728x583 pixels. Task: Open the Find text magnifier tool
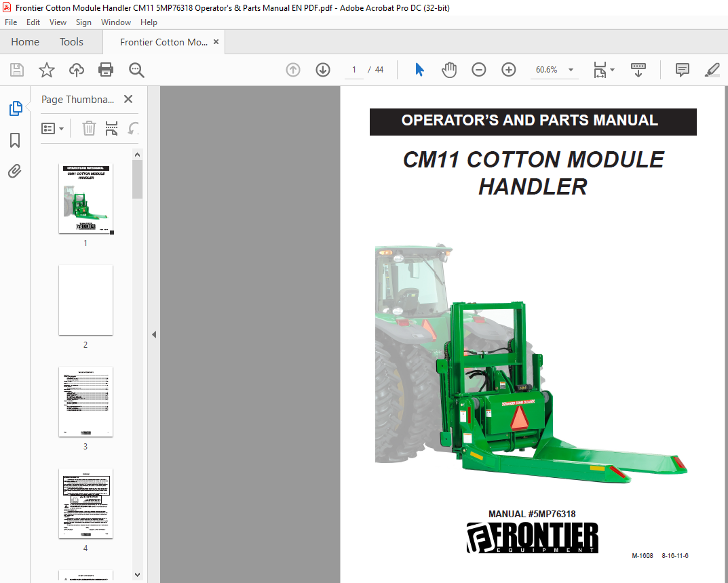[136, 70]
